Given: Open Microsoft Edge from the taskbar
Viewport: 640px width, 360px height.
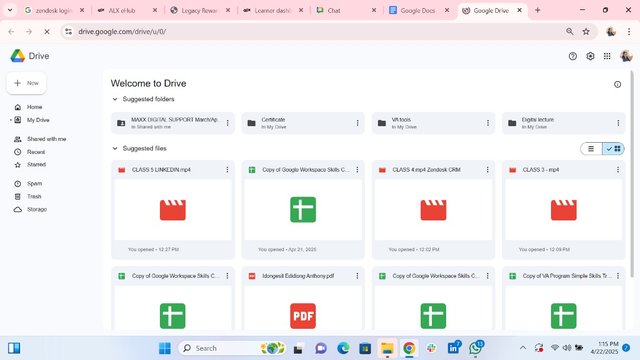Looking at the screenshot, I should click(x=343, y=348).
